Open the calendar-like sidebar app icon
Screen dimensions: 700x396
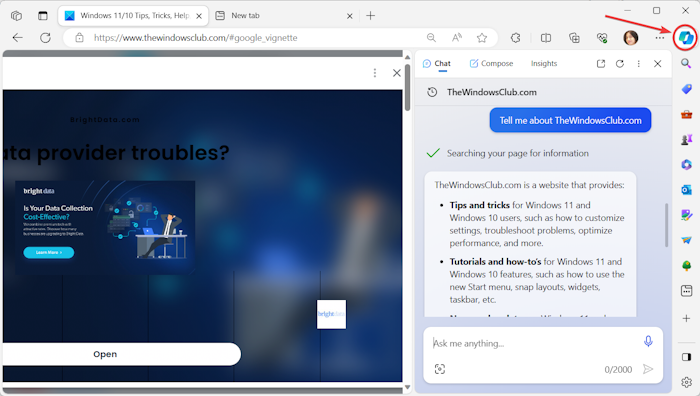click(686, 291)
